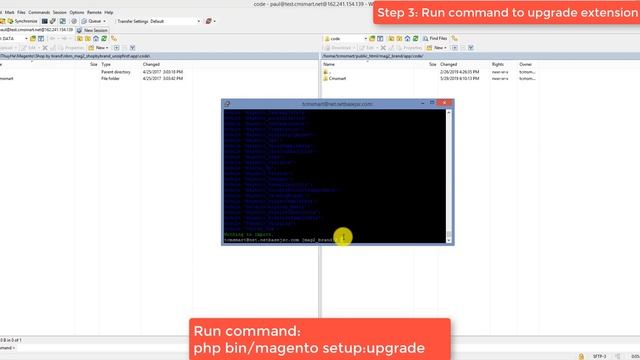
Task: Go to remote parent directory icon
Action: (391, 38)
